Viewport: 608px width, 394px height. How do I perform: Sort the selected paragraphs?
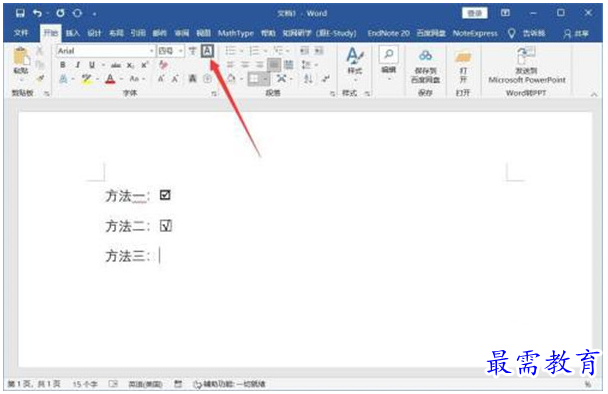[x=309, y=79]
